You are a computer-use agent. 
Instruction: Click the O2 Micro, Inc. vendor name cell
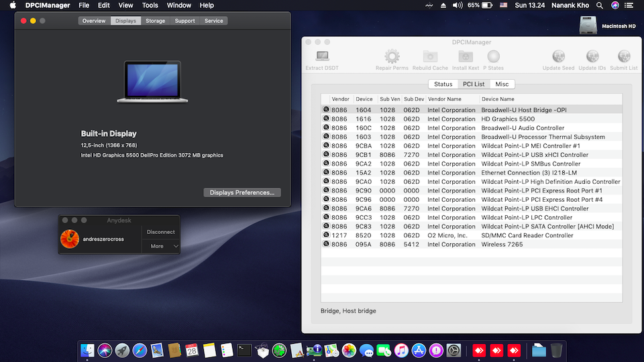(x=447, y=235)
